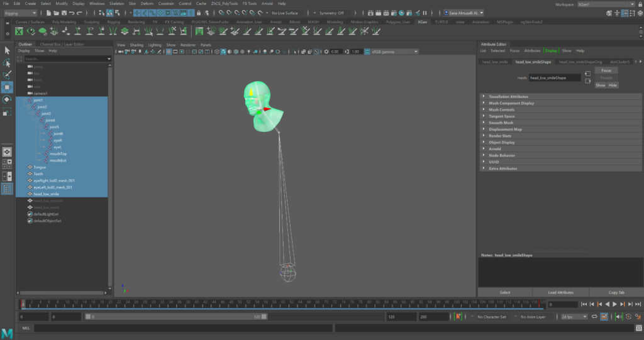Open the 24 fps frame rate dropdown

point(572,317)
